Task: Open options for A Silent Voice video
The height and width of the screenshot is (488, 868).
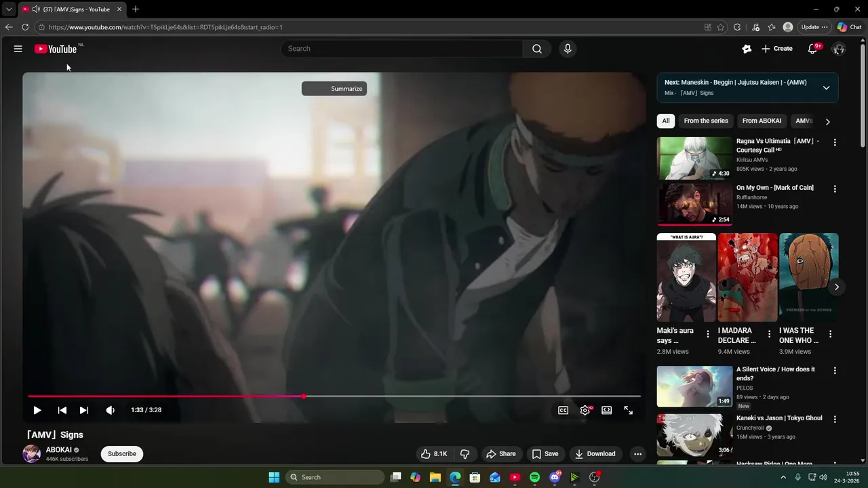Action: (835, 371)
